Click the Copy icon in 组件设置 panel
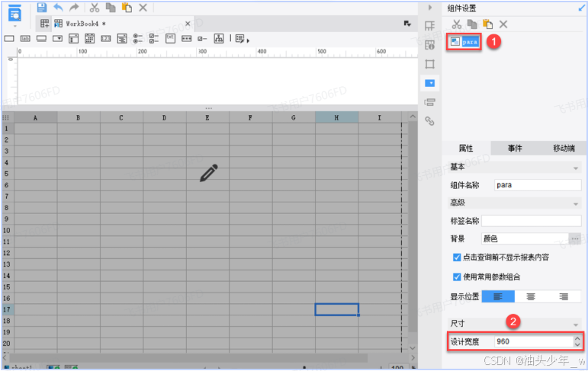The image size is (588, 371). (x=472, y=24)
